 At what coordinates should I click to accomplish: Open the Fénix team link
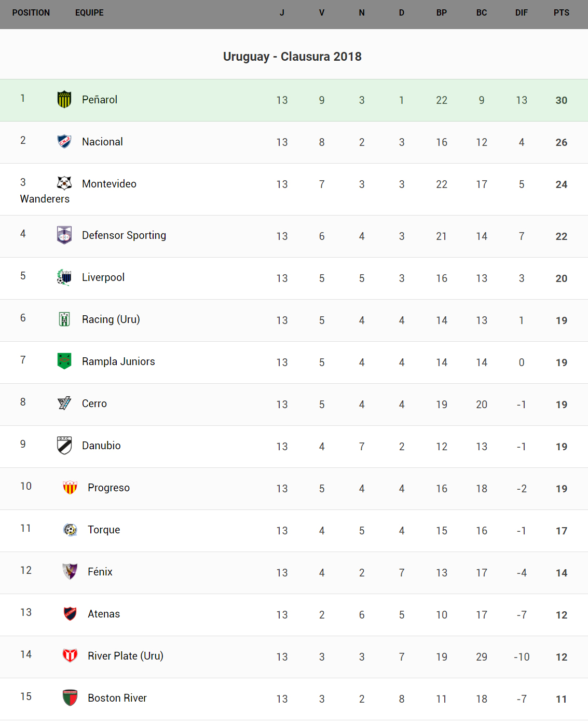tap(100, 572)
